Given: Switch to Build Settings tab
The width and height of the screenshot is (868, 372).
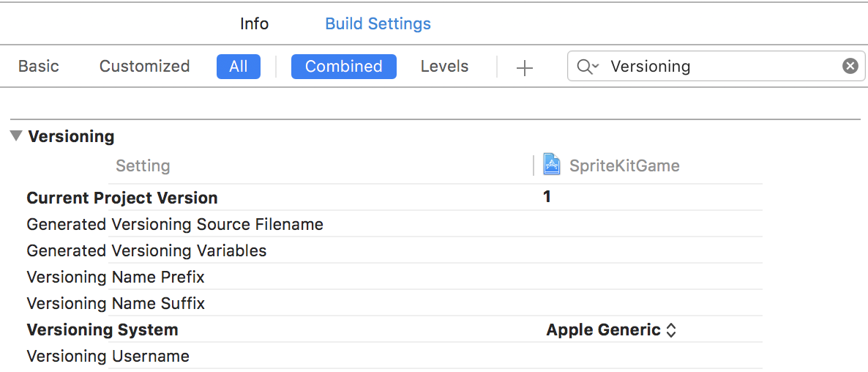Looking at the screenshot, I should pyautogui.click(x=378, y=24).
